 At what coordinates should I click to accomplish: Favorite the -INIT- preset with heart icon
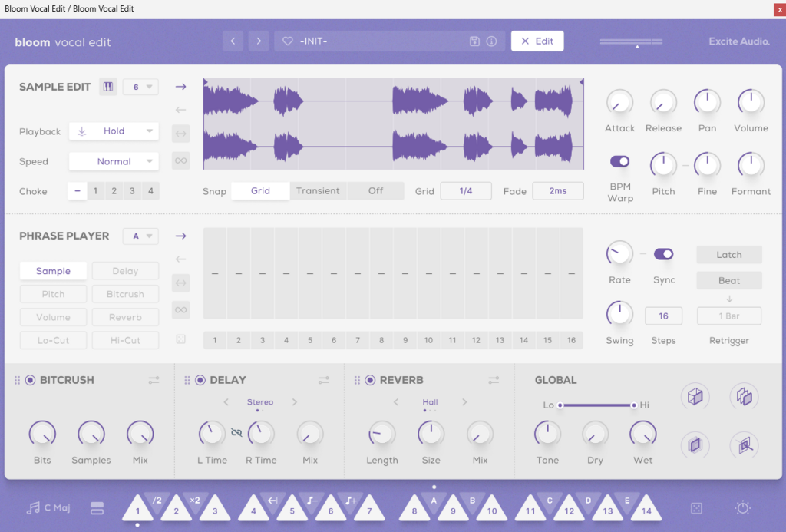(288, 41)
